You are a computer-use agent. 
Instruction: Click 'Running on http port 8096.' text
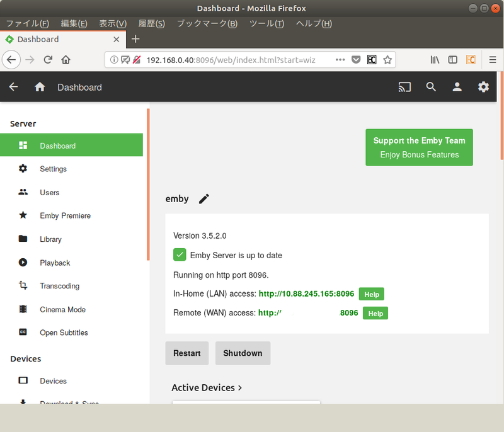[x=221, y=275]
